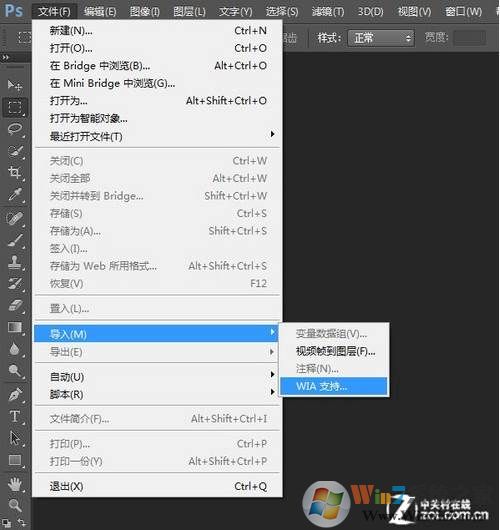
Task: Click the marquee preset icon in options bar
Action: click(24, 37)
